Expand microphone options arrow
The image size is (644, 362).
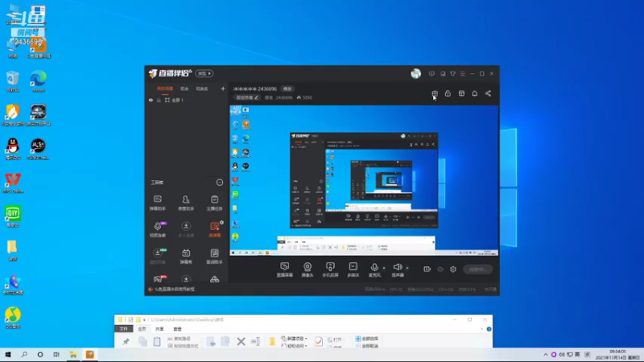click(x=384, y=268)
